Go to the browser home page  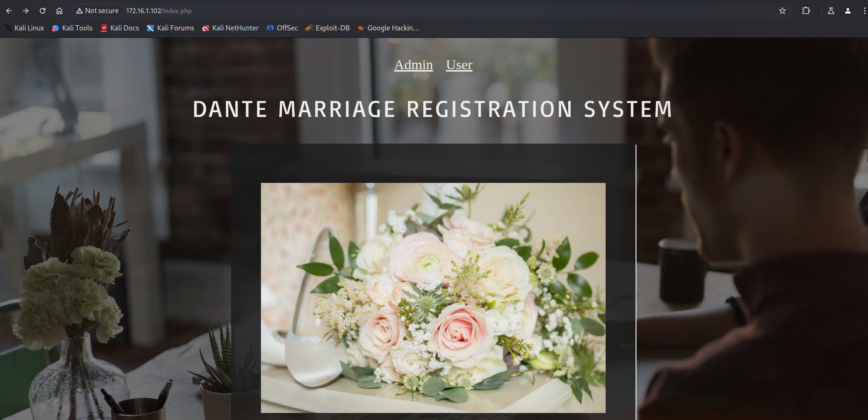pos(59,11)
